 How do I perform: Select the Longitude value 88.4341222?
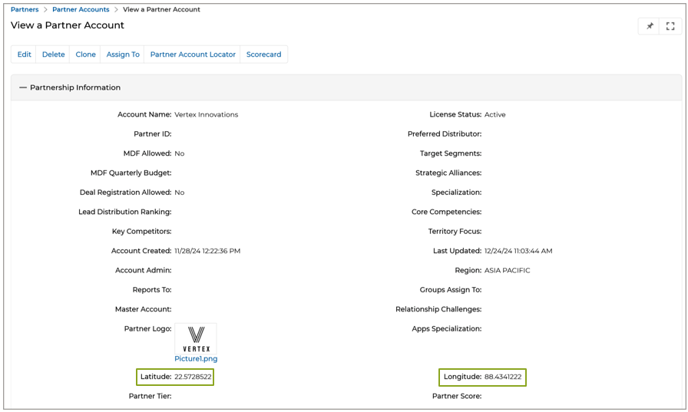coord(503,377)
